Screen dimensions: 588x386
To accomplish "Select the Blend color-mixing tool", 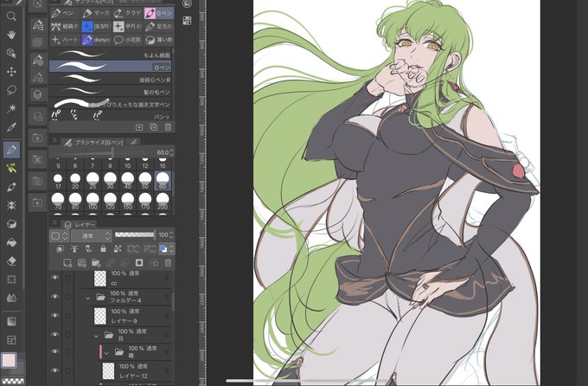I will 11,298.
